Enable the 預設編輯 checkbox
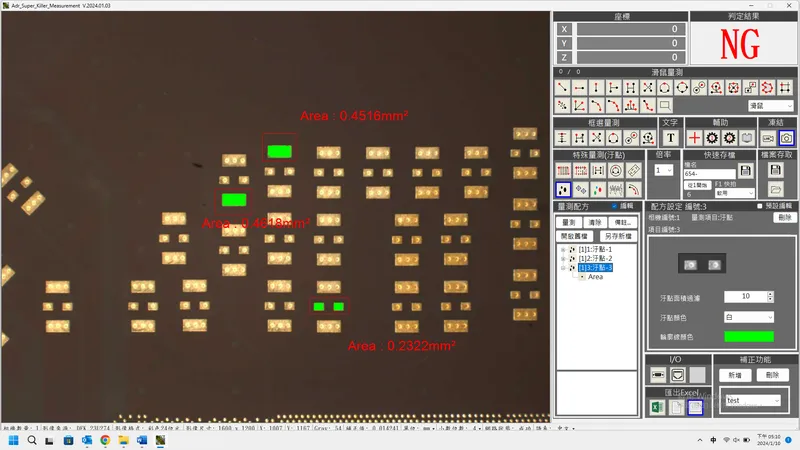 761,206
